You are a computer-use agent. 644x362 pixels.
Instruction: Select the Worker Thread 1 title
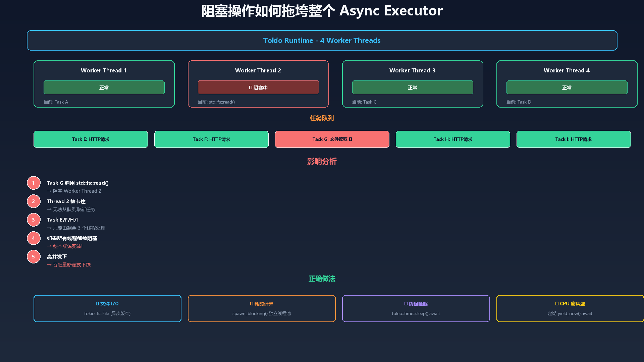click(104, 70)
